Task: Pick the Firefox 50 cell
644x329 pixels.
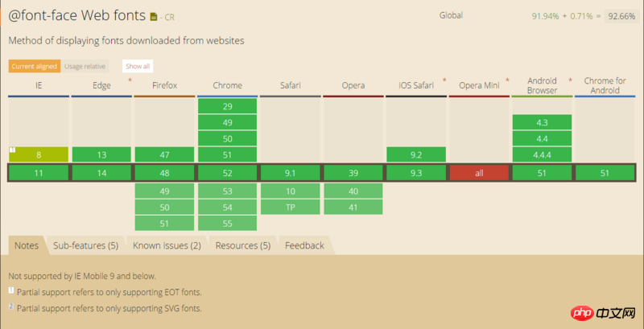Action: click(x=165, y=208)
